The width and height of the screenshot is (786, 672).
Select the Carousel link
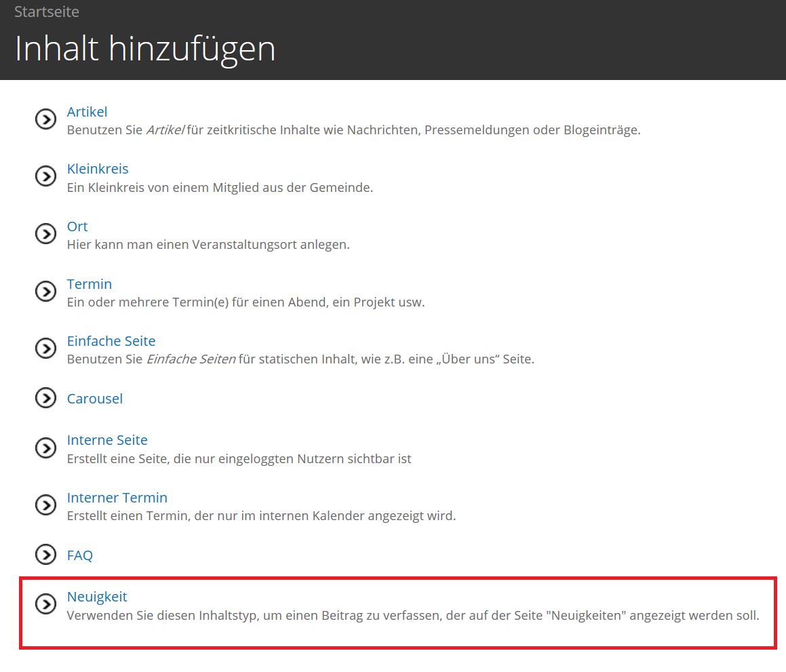tap(95, 399)
